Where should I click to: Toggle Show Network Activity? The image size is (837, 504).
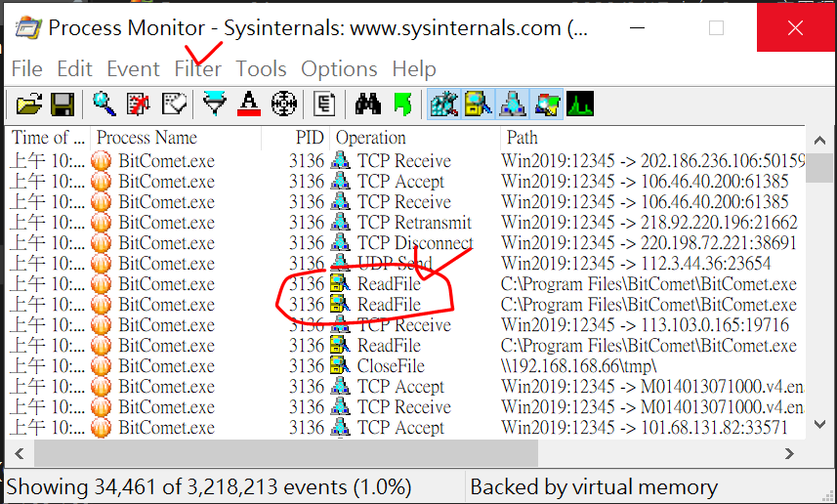point(513,105)
